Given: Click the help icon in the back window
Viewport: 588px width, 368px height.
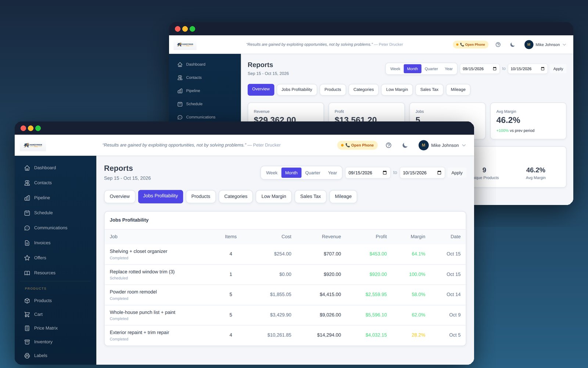Looking at the screenshot, I should pos(498,45).
